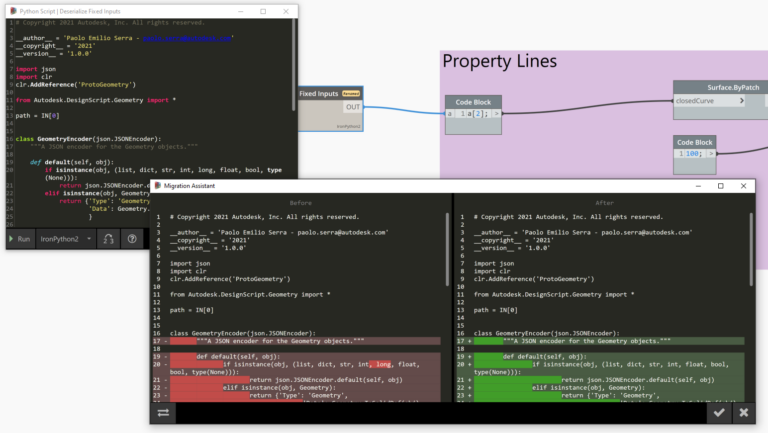Click 'return json.JSONEncoder.default' in After pane

tap(638, 380)
